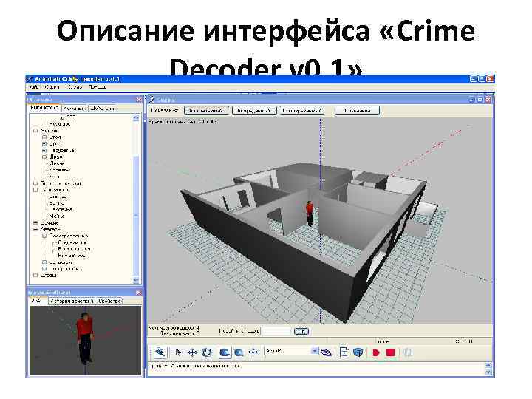The width and height of the screenshot is (532, 399).
Task: Click the blue 3D cube toolbar icon
Action: tap(358, 352)
